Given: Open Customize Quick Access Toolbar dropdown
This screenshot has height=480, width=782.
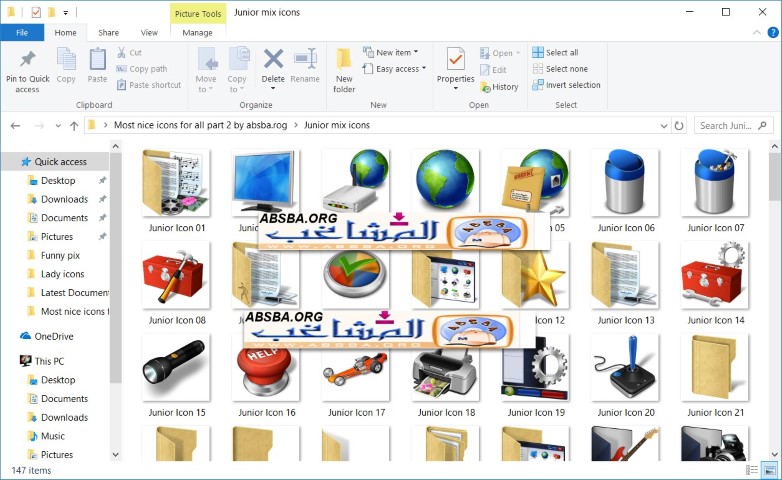Looking at the screenshot, I should click(65, 12).
